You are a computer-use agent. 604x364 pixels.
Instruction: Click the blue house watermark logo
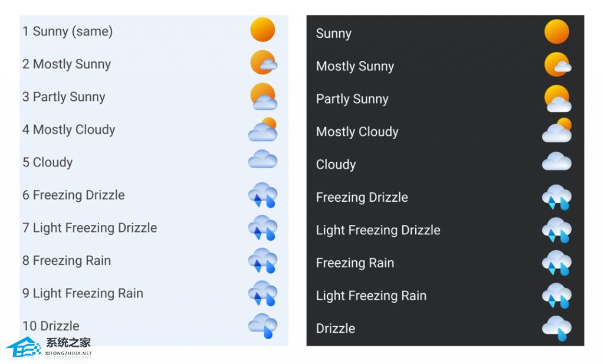pos(23,349)
